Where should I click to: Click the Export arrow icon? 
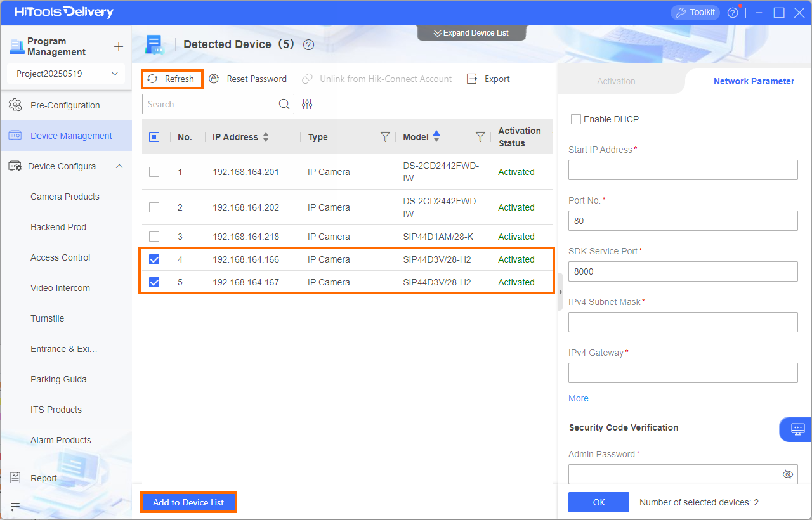[x=471, y=79]
